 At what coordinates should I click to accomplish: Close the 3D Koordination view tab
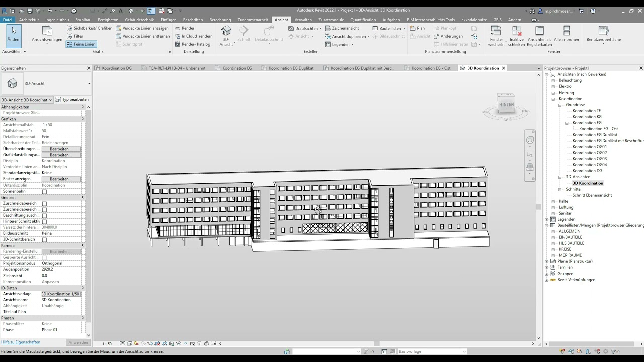(x=503, y=68)
